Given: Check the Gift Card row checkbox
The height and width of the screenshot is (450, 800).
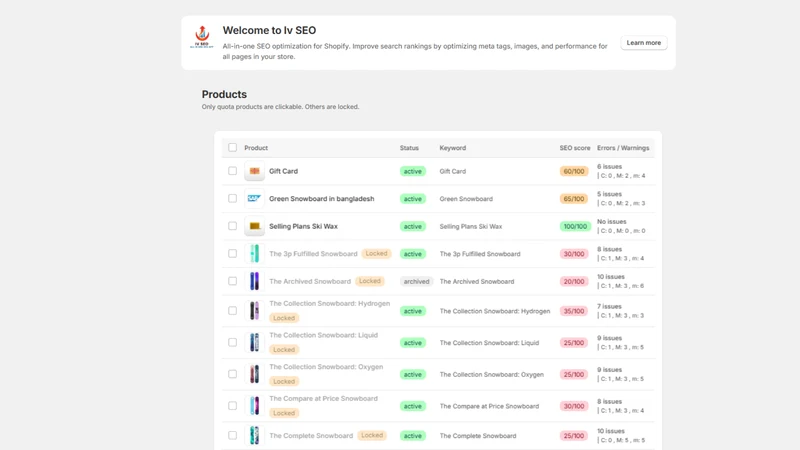Looking at the screenshot, I should pyautogui.click(x=233, y=171).
